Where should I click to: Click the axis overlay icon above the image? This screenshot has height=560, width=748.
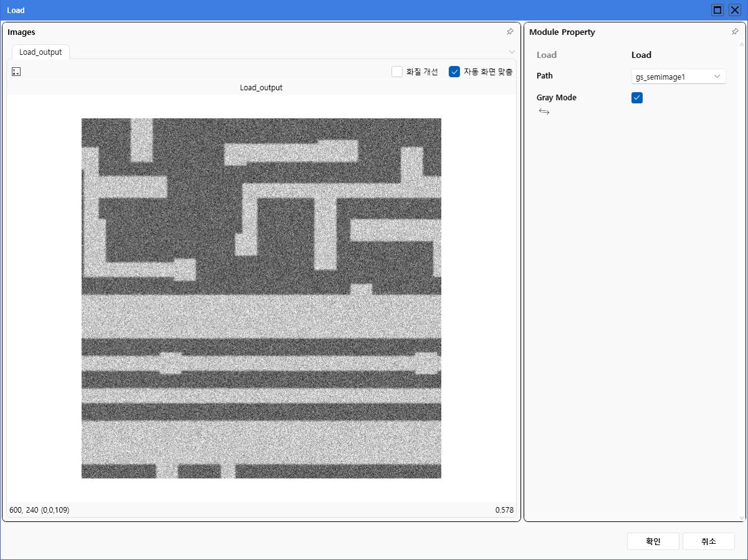pos(16,72)
